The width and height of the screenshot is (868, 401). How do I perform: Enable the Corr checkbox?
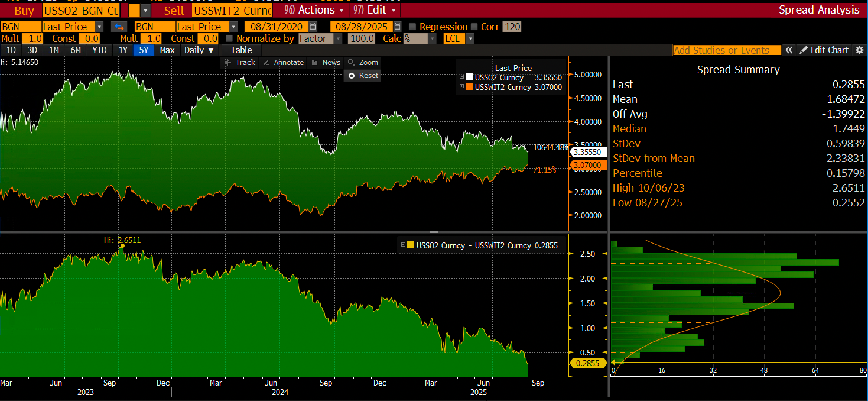(x=474, y=27)
